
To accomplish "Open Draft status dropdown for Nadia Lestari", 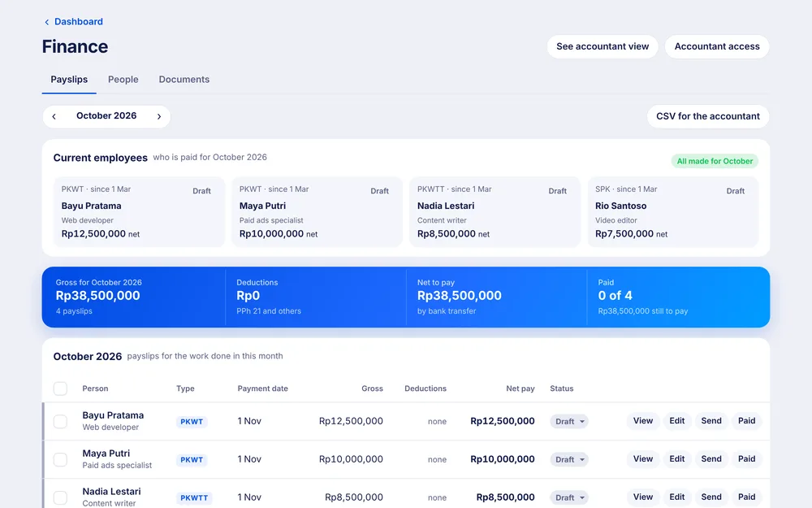I will coord(569,497).
